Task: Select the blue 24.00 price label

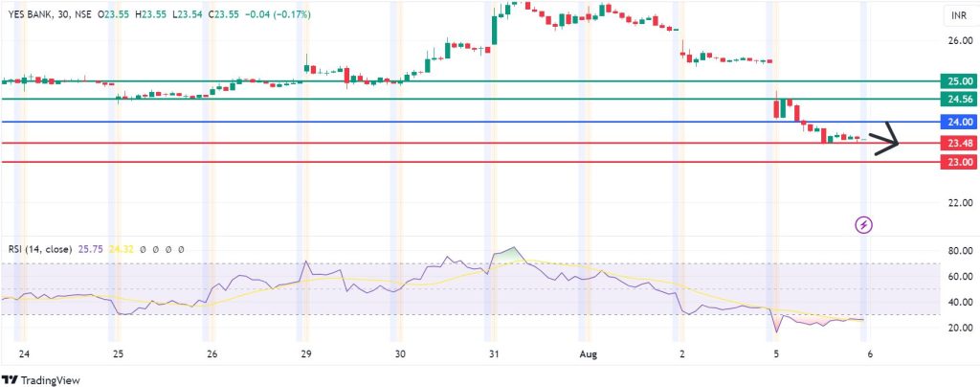Action: pos(959,122)
